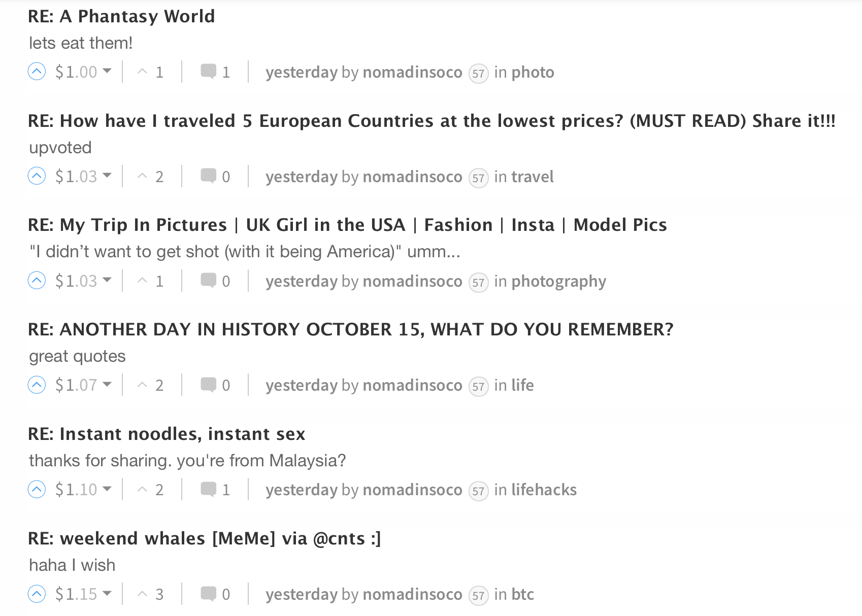Show voters caret on 'haha I wish' comment
Viewport: 862px width, 616px height.
pos(143,594)
